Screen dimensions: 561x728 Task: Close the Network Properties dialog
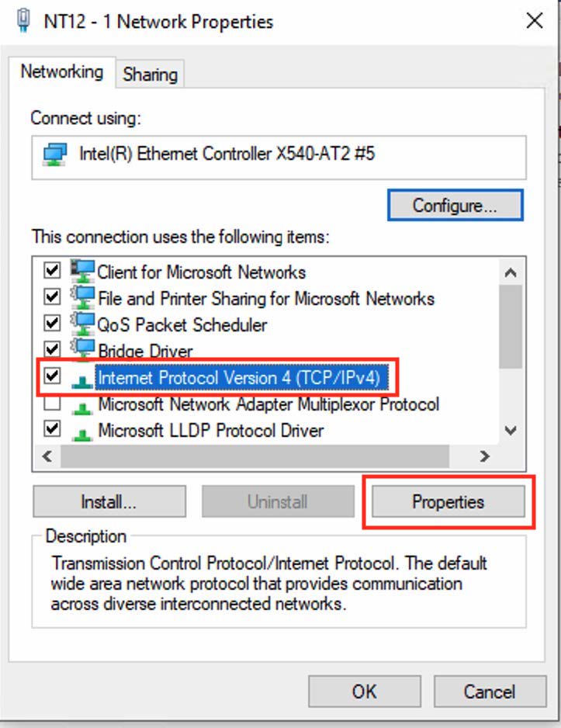pos(535,21)
